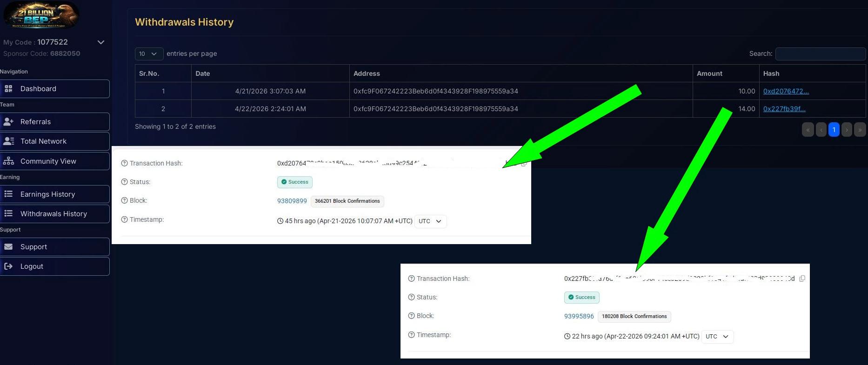The width and height of the screenshot is (868, 365).
Task: Click the Dashboard grid icon
Action: coord(8,89)
